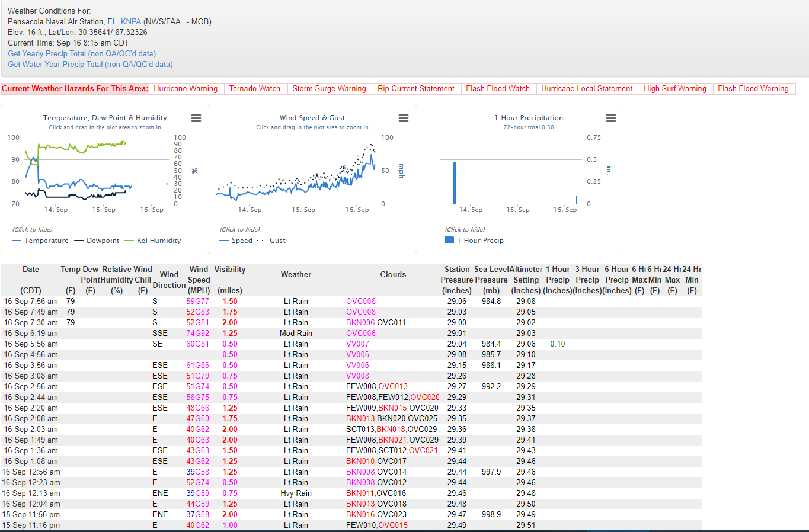This screenshot has height=532, width=809.
Task: Click the 984.8 sea level pressure value
Action: [x=491, y=301]
